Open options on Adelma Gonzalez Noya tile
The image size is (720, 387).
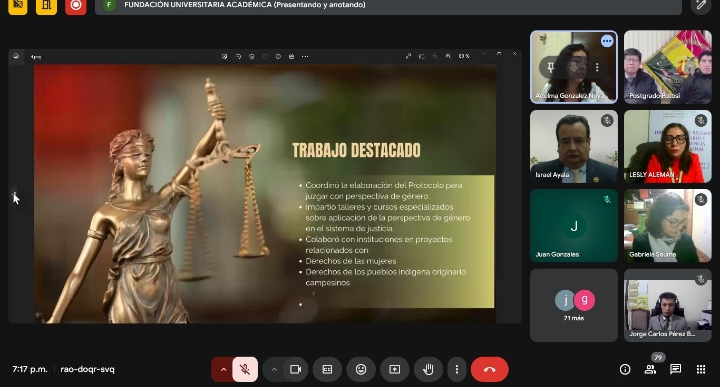(597, 67)
